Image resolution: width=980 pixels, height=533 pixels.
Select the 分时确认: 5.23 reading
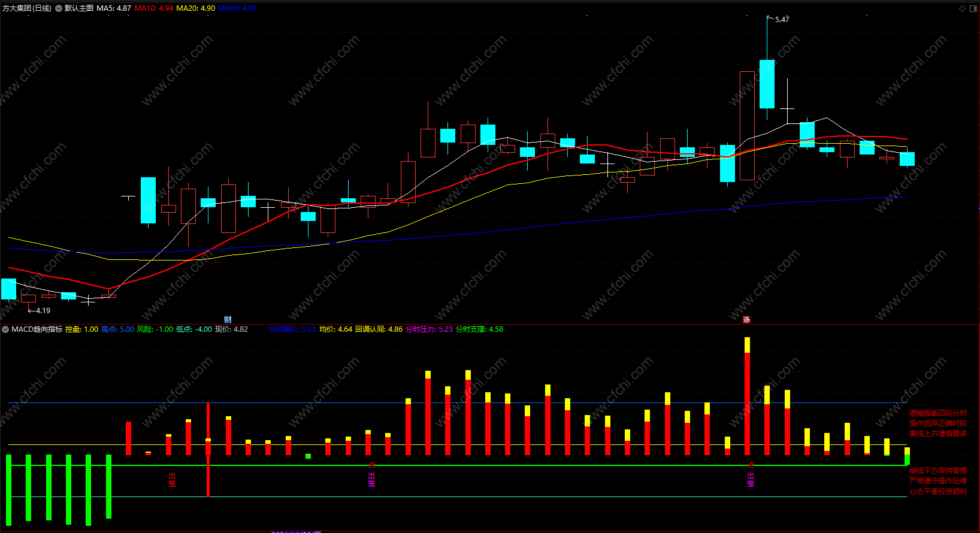point(292,329)
